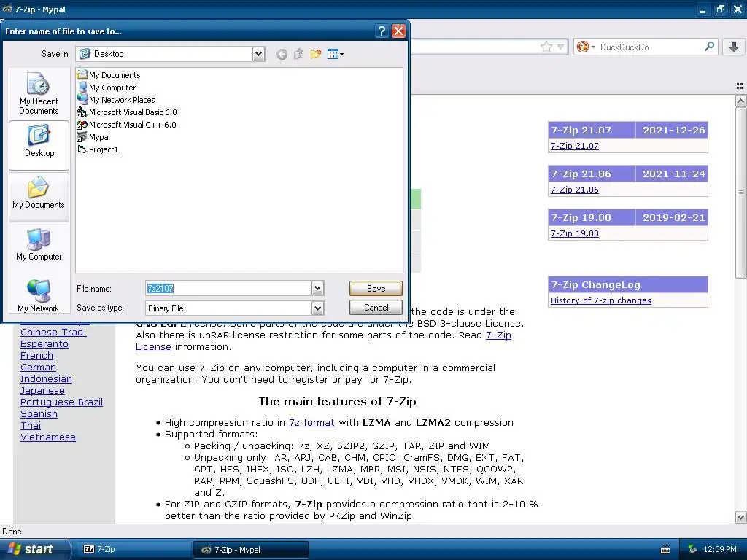Open History of 7-zip changes link

click(x=601, y=300)
